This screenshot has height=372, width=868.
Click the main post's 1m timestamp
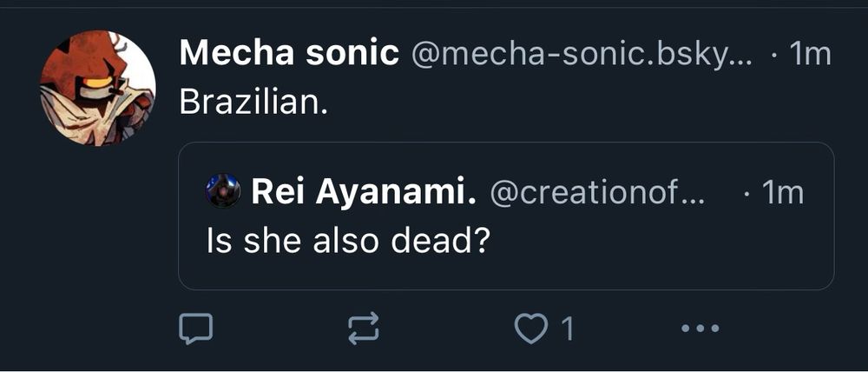coord(810,55)
